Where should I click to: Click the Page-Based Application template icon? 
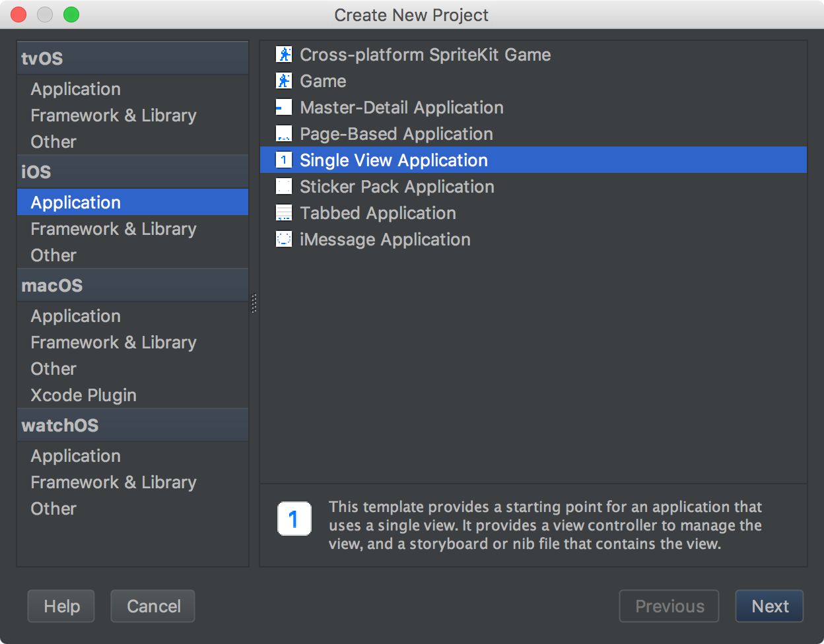[284, 134]
